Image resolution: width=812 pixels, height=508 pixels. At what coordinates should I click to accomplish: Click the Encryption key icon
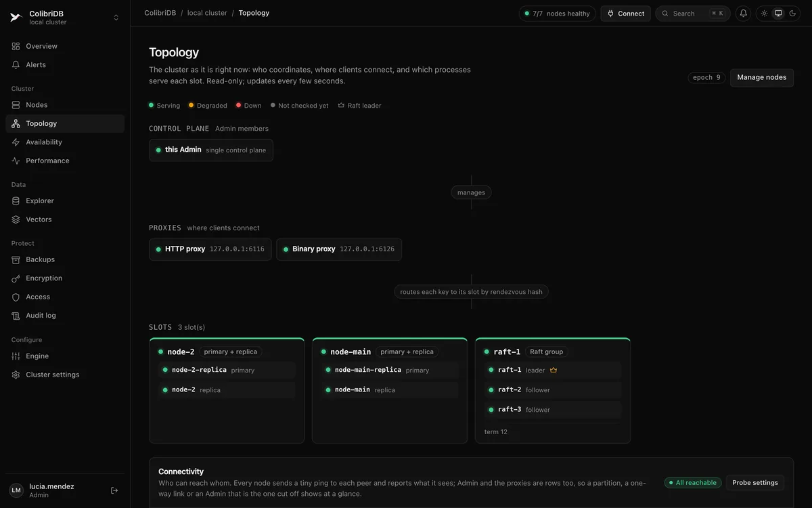[x=16, y=278]
